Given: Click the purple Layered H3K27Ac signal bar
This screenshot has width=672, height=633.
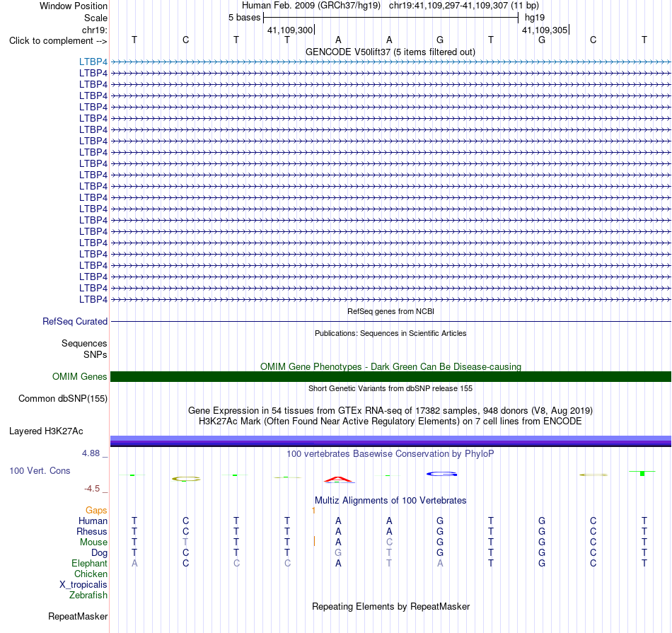Looking at the screenshot, I should coord(390,441).
